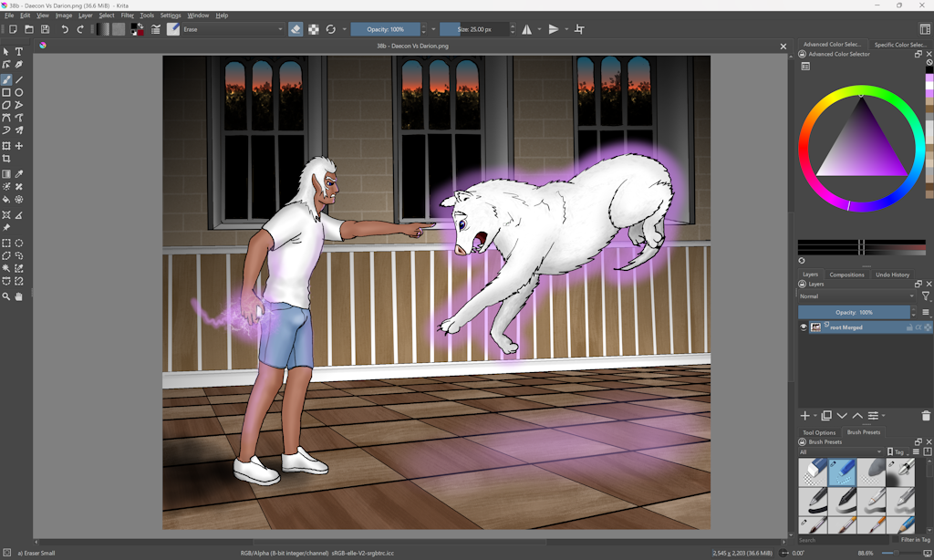Select the Crop tool in the toolbox
This screenshot has height=560, width=934.
point(6,159)
